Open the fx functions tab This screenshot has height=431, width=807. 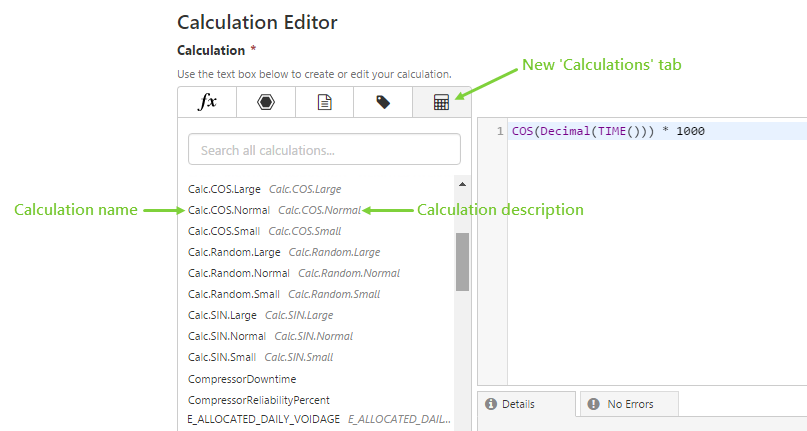(207, 102)
